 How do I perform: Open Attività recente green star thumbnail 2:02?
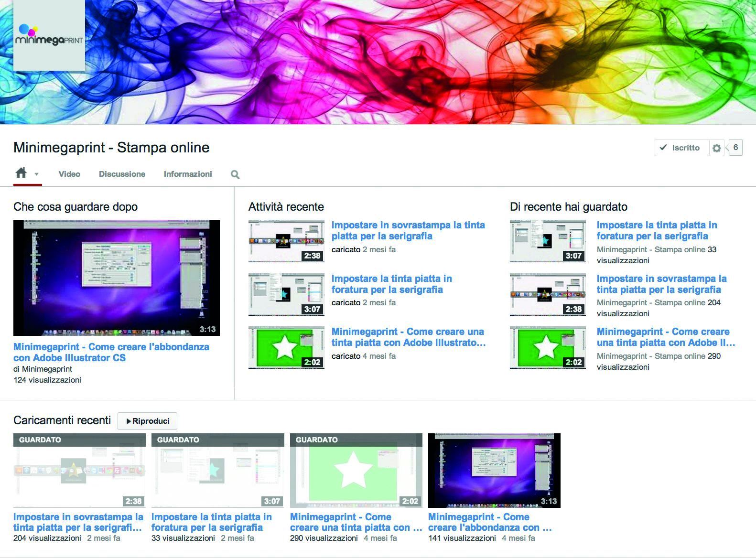click(x=286, y=348)
